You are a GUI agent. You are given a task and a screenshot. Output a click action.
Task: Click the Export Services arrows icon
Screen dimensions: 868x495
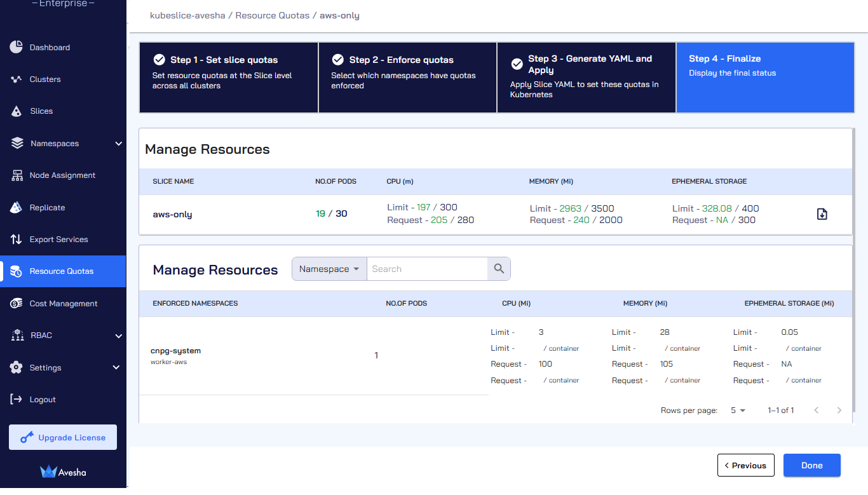[x=17, y=240]
